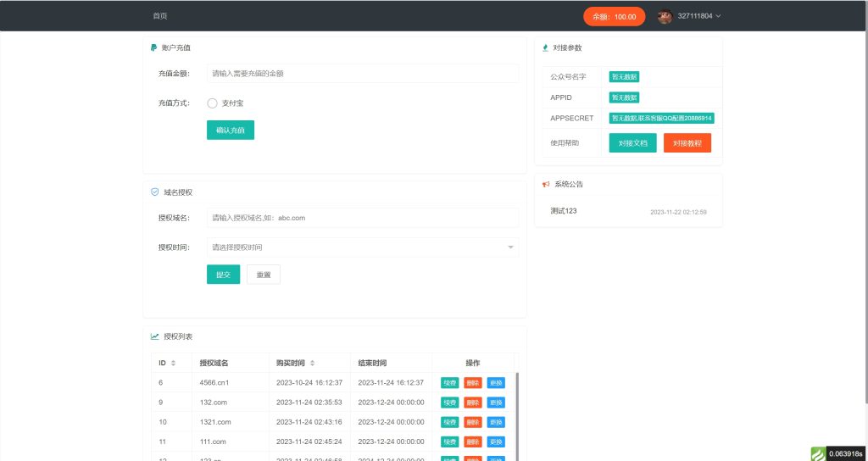Viewport: 868px width, 461px height.
Task: Click the 操作 column header
Action: pos(473,363)
